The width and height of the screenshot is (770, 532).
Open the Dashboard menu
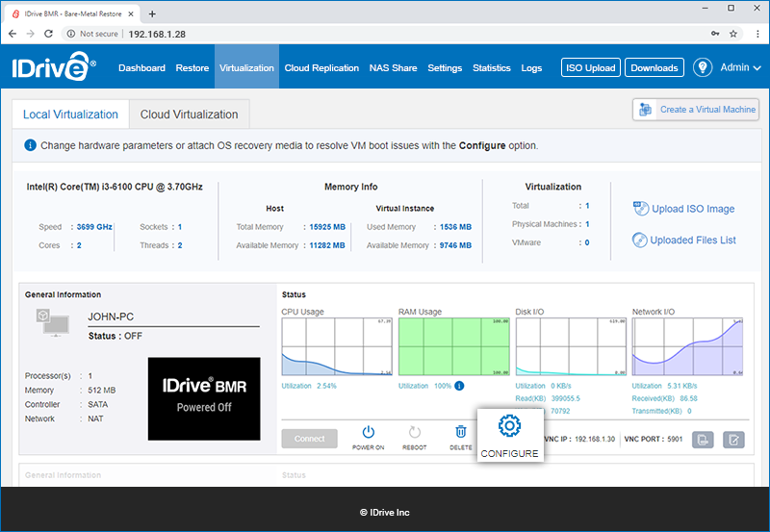tap(141, 67)
